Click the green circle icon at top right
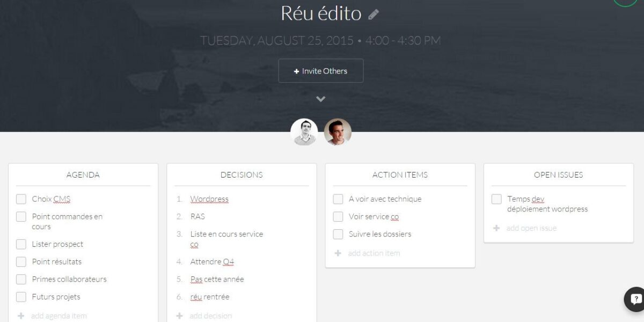Image resolution: width=644 pixels, height=322 pixels. [625, 2]
